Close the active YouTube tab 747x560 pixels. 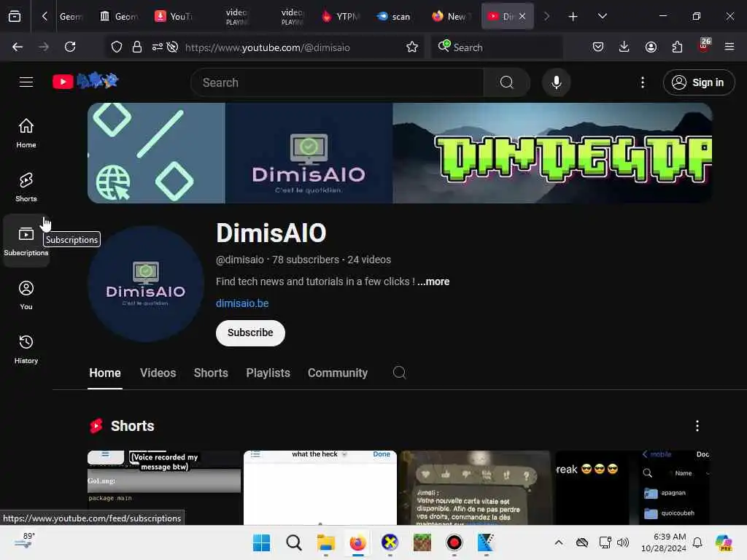point(522,16)
